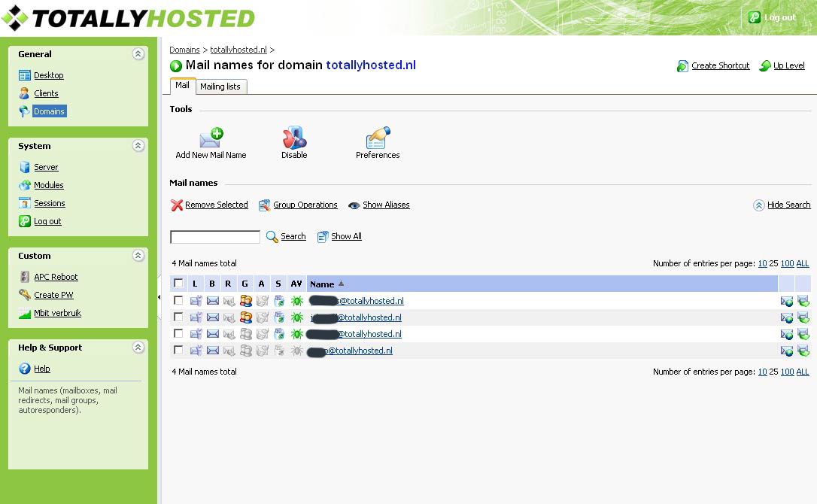Set entries per page to 100
The image size is (817, 504).
point(787,264)
